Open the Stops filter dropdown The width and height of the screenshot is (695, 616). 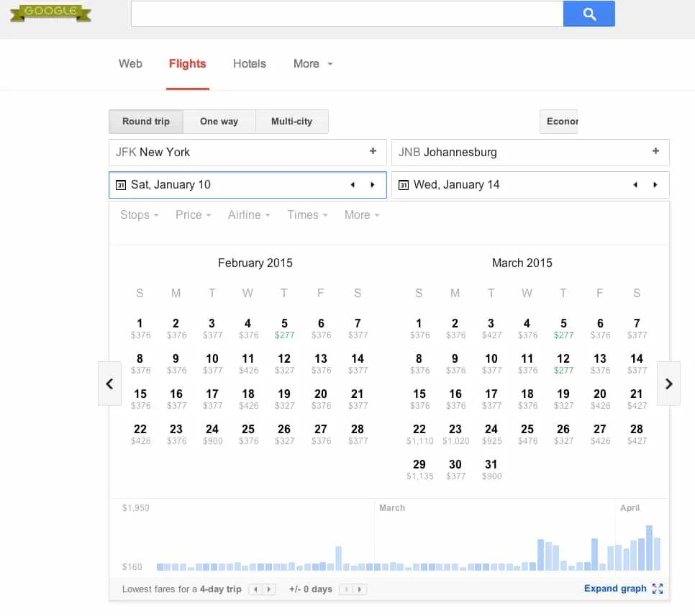(x=138, y=214)
